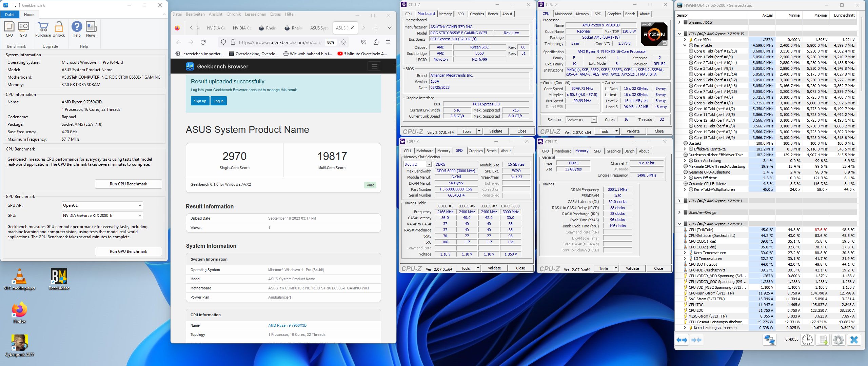Open BenchMate desktop shortcut
Image resolution: width=868 pixels, height=366 pixels.
coord(59,280)
